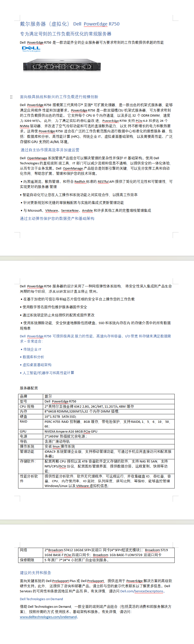Click the heading 面向极具挑战和新兴的工作负载进行规模创新
This screenshot has height=644, width=194.
click(x=59, y=97)
